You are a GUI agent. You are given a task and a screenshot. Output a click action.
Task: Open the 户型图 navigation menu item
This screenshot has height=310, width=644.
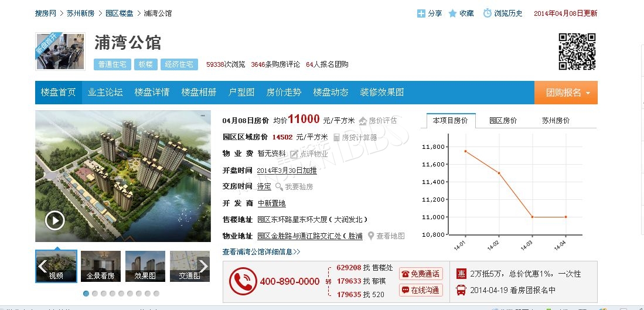241,93
